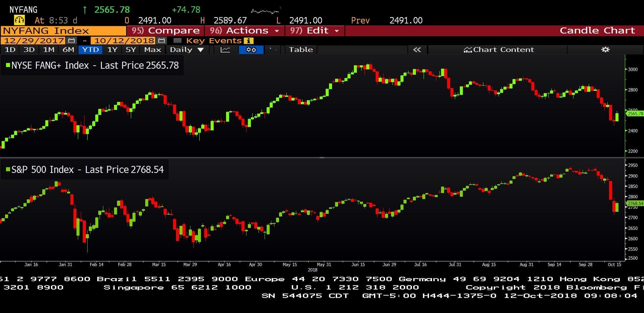Select the 3D range tab
Screen dimensions: 644x313
pyautogui.click(x=29, y=50)
